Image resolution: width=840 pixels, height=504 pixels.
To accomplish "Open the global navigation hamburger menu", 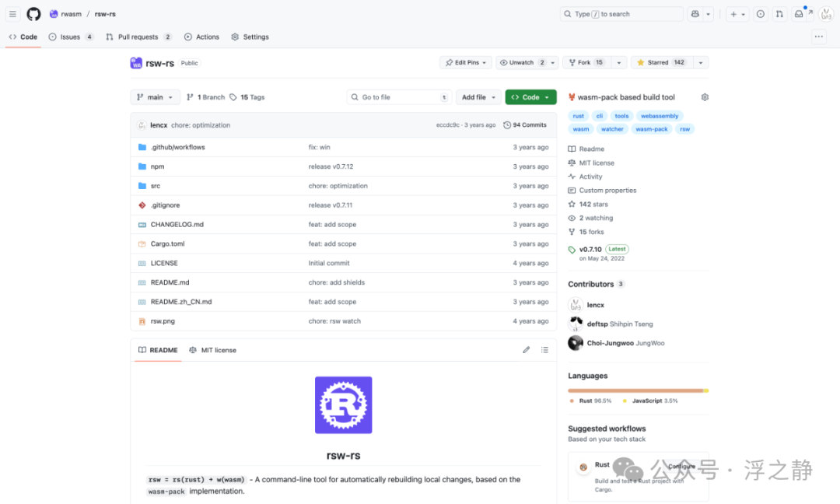I will (13, 14).
